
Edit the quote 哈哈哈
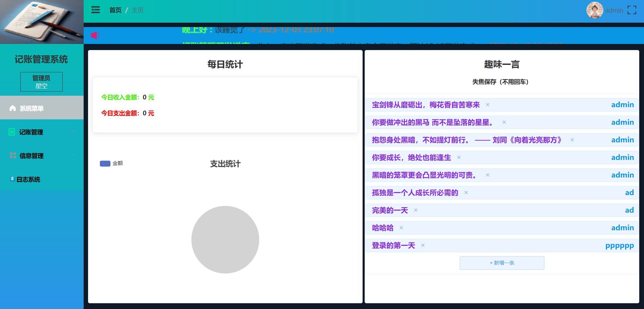pos(383,228)
